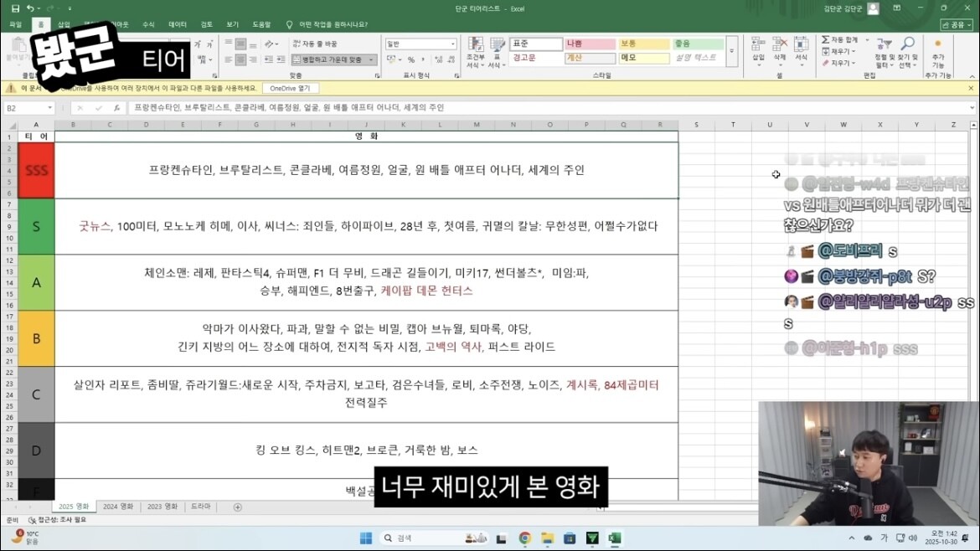Open the Windows Start menu
The height and width of the screenshot is (551, 980).
366,538
